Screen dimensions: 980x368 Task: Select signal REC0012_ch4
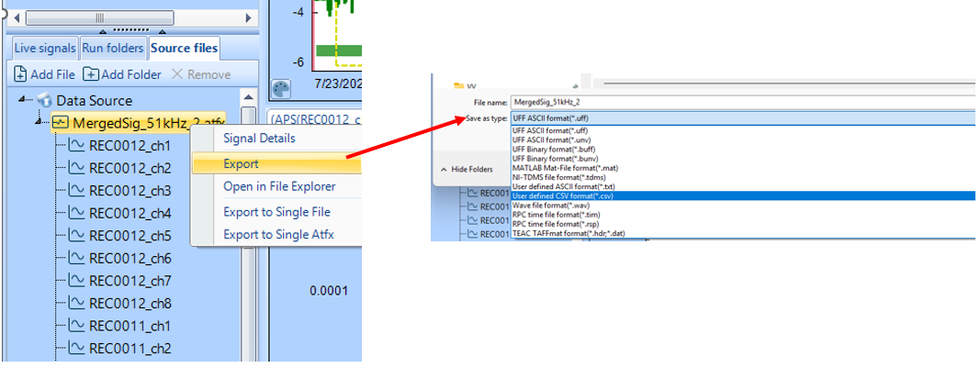point(130,213)
